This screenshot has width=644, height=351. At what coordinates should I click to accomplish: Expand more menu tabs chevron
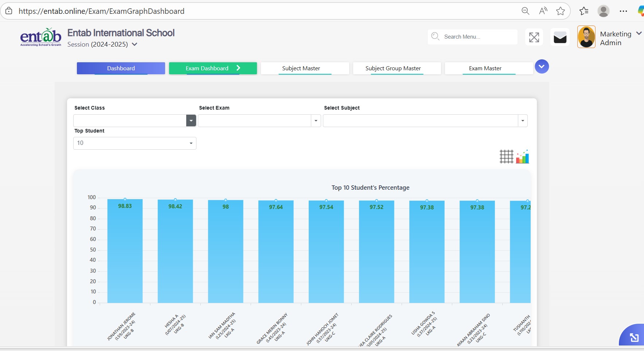[542, 67]
